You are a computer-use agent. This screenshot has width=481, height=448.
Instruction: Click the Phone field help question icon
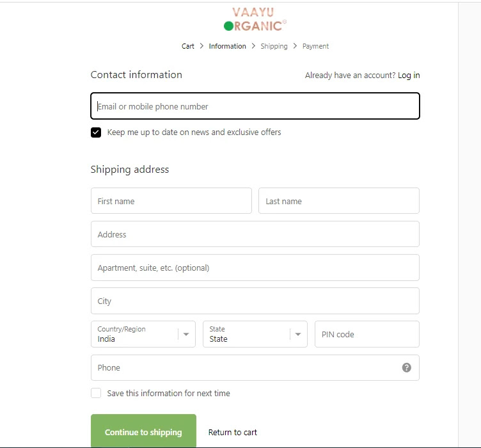(x=406, y=367)
